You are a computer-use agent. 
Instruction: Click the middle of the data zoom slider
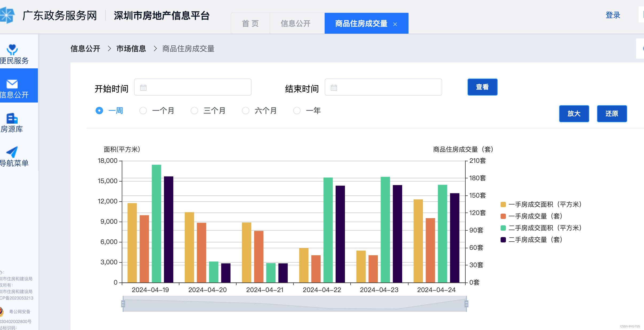click(295, 304)
